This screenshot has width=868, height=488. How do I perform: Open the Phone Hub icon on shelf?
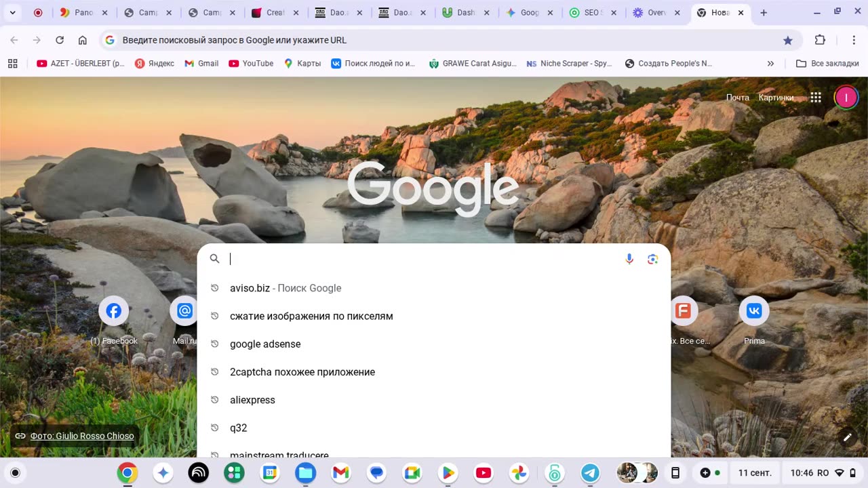675,473
